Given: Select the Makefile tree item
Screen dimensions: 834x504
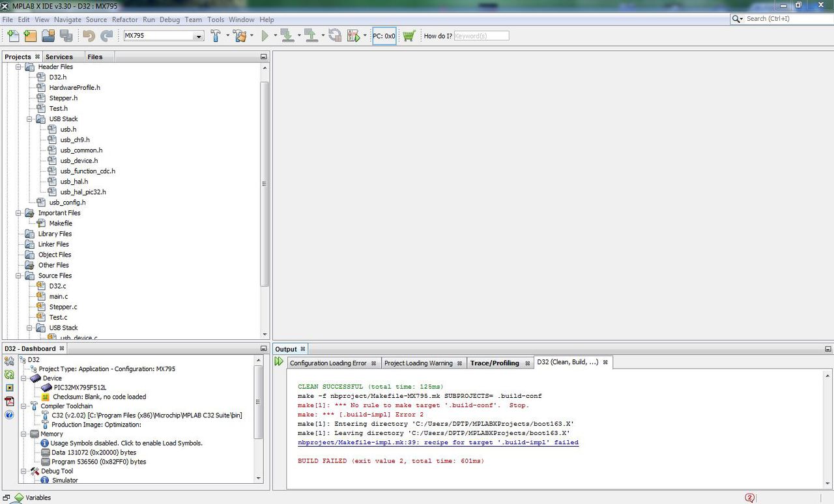Looking at the screenshot, I should (x=61, y=223).
